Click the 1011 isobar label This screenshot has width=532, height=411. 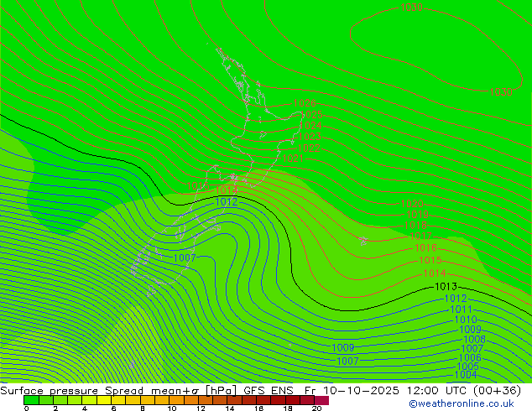(461, 310)
